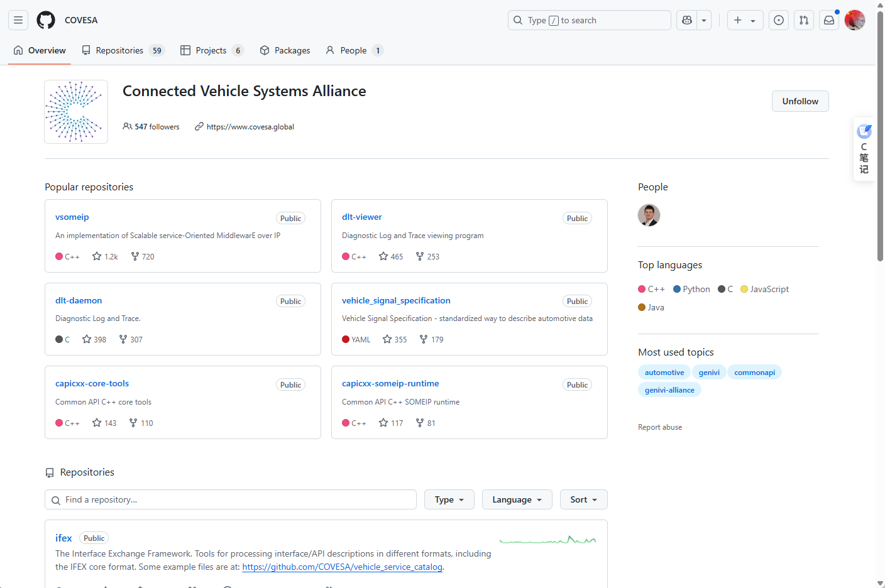Open the hamburger navigation menu

click(x=18, y=20)
